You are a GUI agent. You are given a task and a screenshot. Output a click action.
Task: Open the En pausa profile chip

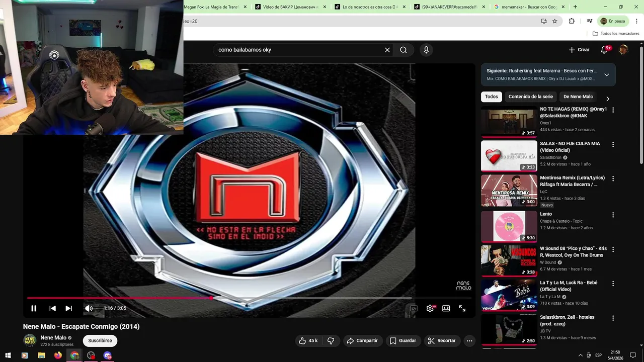click(612, 21)
